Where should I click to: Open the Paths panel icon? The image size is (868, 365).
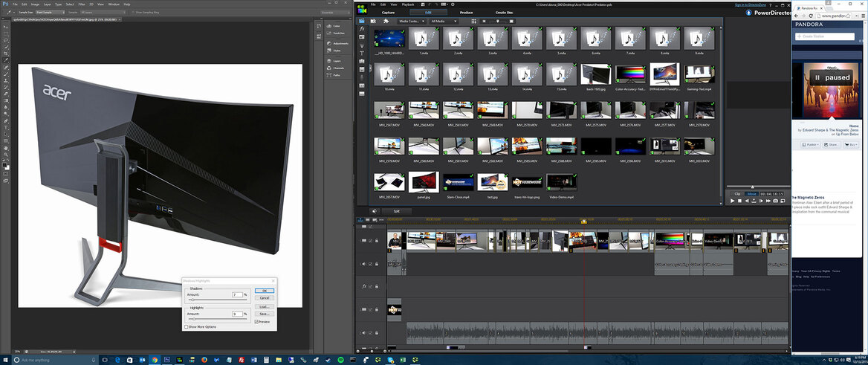pyautogui.click(x=328, y=75)
